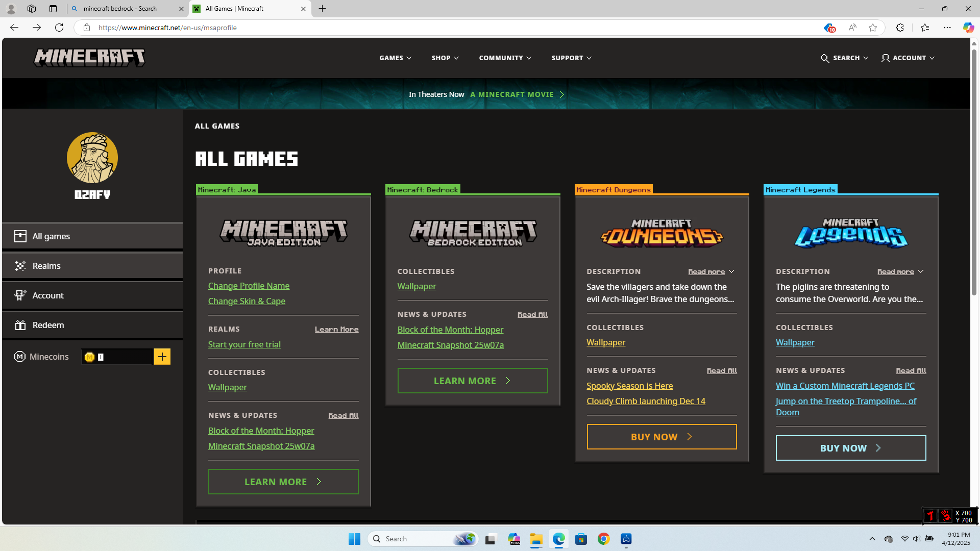
Task: Click Change Profile Name link
Action: [249, 286]
